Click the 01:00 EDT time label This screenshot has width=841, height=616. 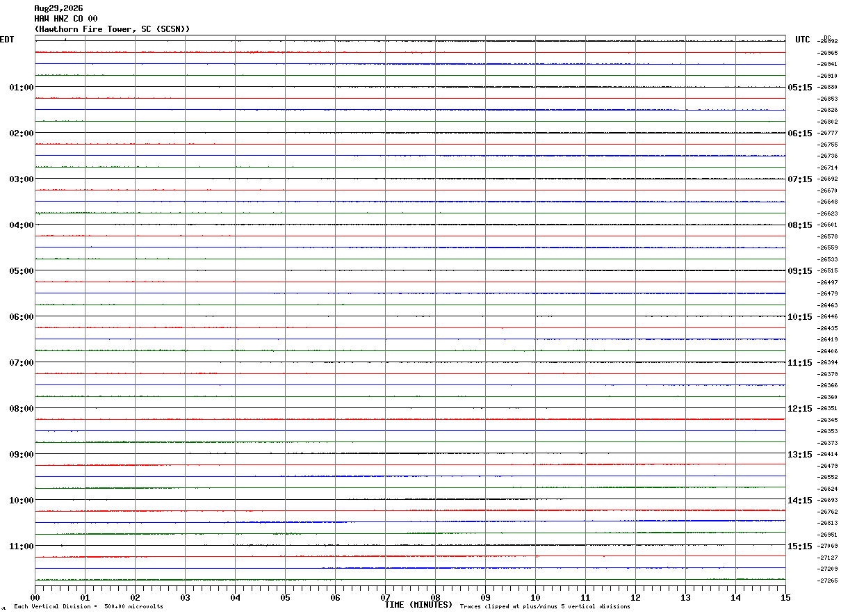coord(22,88)
